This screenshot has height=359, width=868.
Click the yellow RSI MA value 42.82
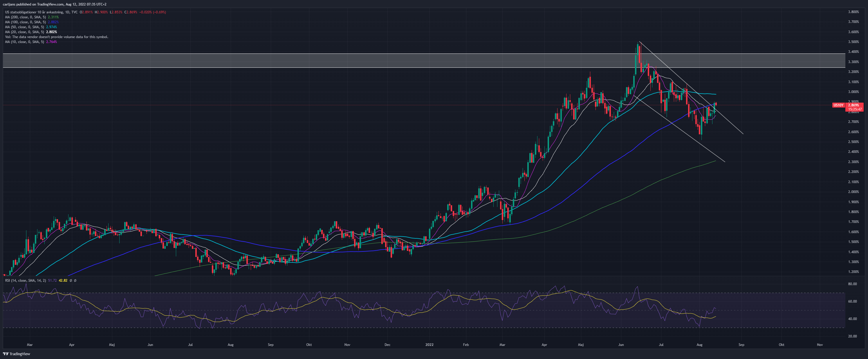[63, 281]
